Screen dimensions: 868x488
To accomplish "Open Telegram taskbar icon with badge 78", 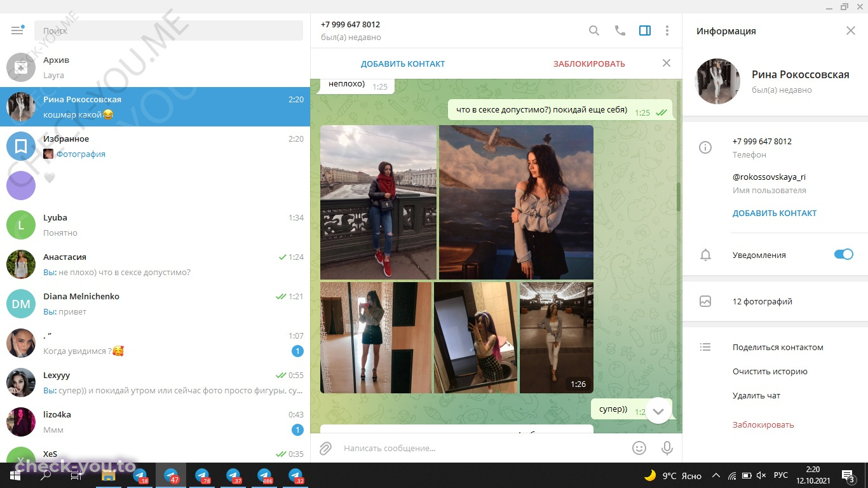I will 202,475.
